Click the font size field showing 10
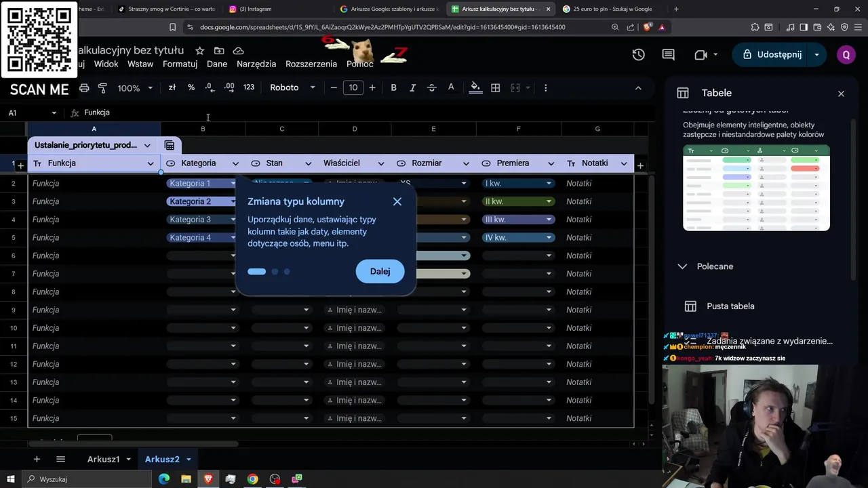This screenshot has height=488, width=868. tap(353, 87)
